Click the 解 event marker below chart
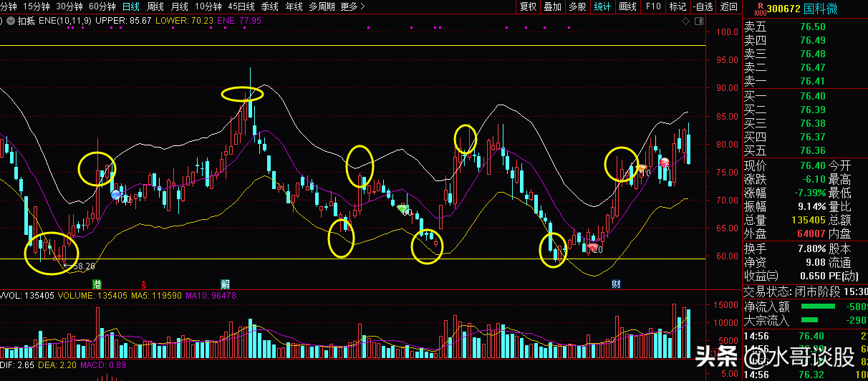Screen dimensions: 868x381 click(x=225, y=284)
